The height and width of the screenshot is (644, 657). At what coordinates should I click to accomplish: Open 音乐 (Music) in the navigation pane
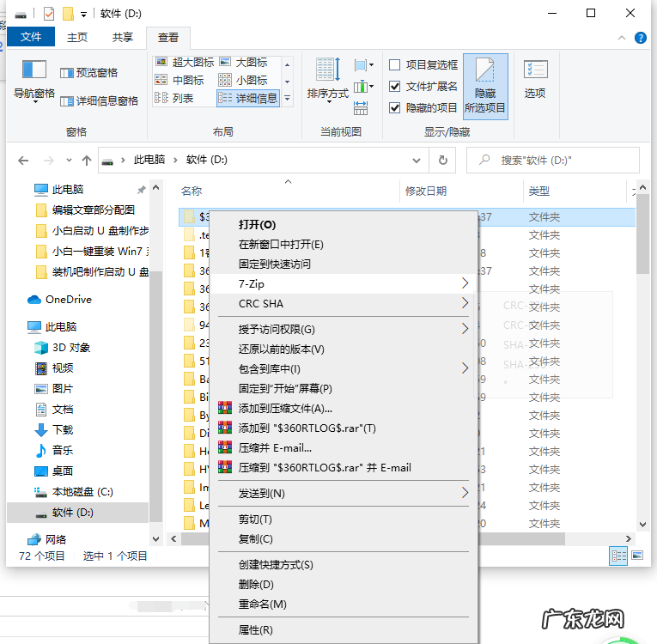pos(54,450)
